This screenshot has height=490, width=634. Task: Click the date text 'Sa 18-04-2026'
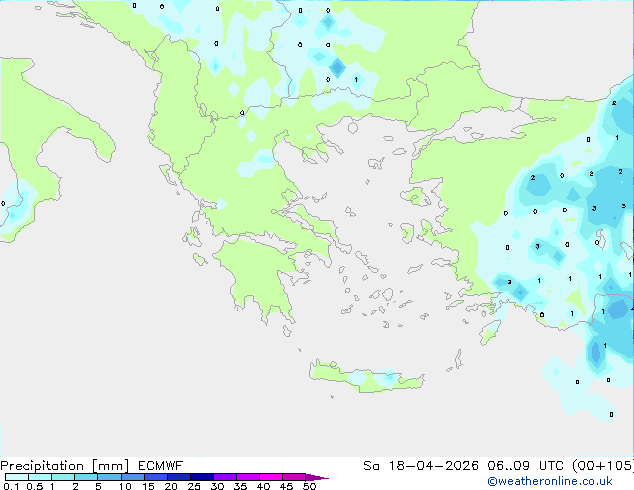point(421,466)
